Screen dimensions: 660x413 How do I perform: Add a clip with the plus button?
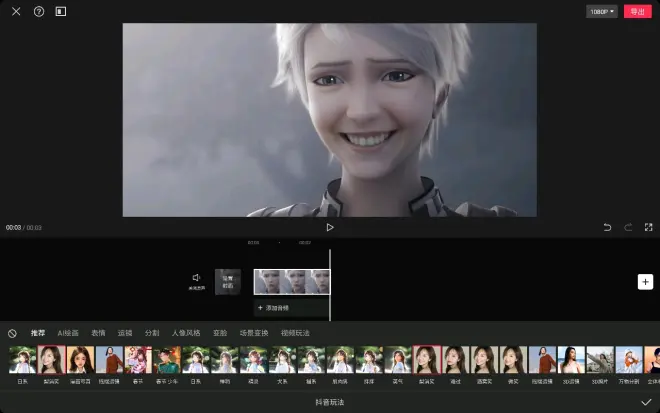click(x=645, y=282)
